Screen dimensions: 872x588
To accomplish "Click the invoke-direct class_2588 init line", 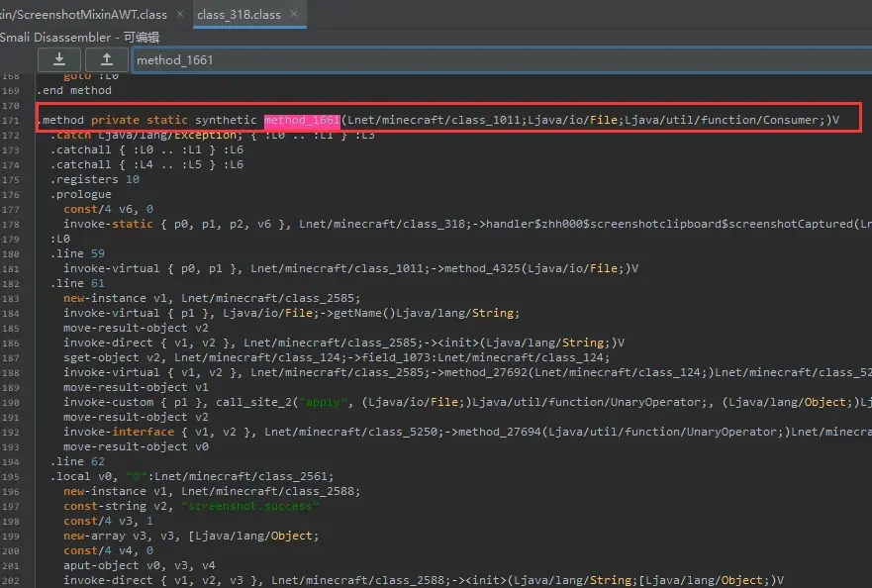I will [x=424, y=581].
